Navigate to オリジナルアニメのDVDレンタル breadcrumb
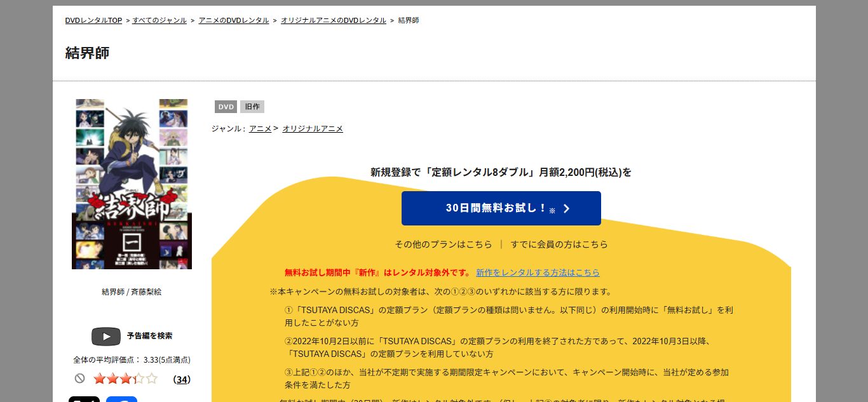Viewport: 868px width, 402px height. tap(334, 20)
